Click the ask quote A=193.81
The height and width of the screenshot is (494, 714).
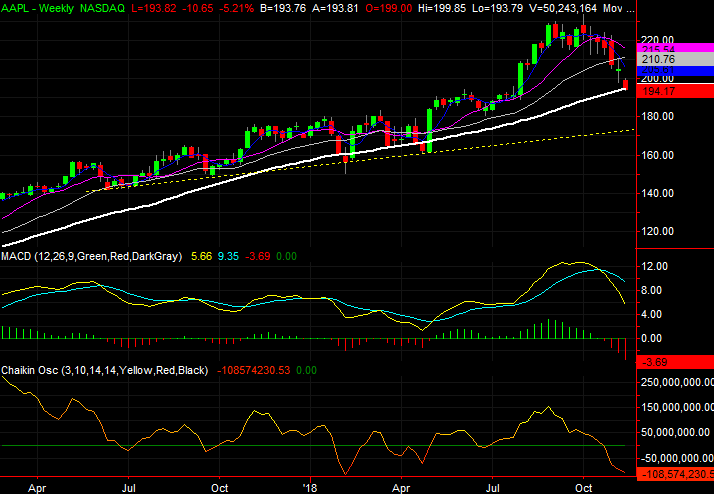coord(335,8)
